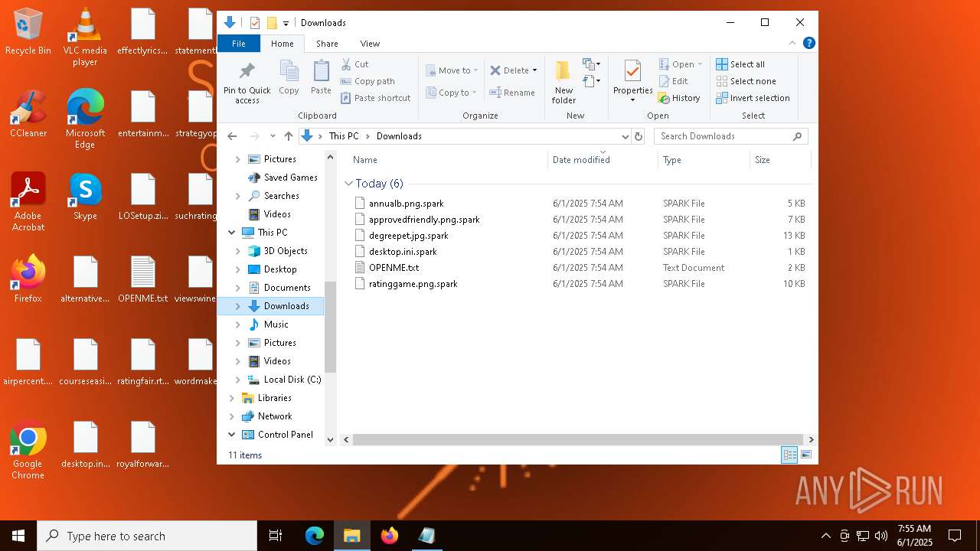Click the Rename button
The width and height of the screenshot is (980, 551).
point(512,93)
